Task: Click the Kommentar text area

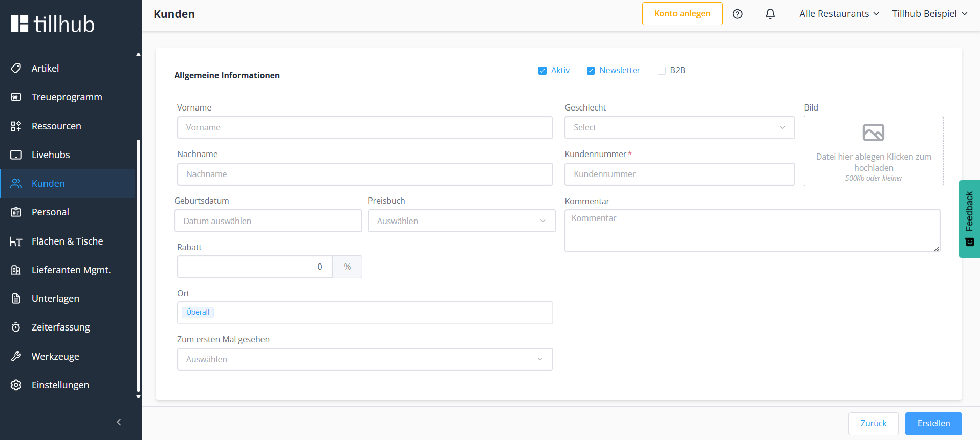Action: coord(752,231)
